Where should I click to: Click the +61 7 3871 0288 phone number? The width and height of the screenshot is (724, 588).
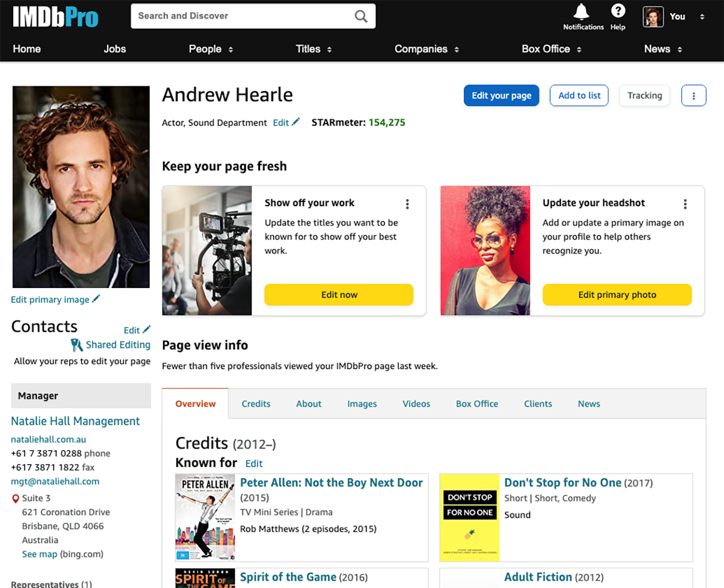[x=46, y=453]
